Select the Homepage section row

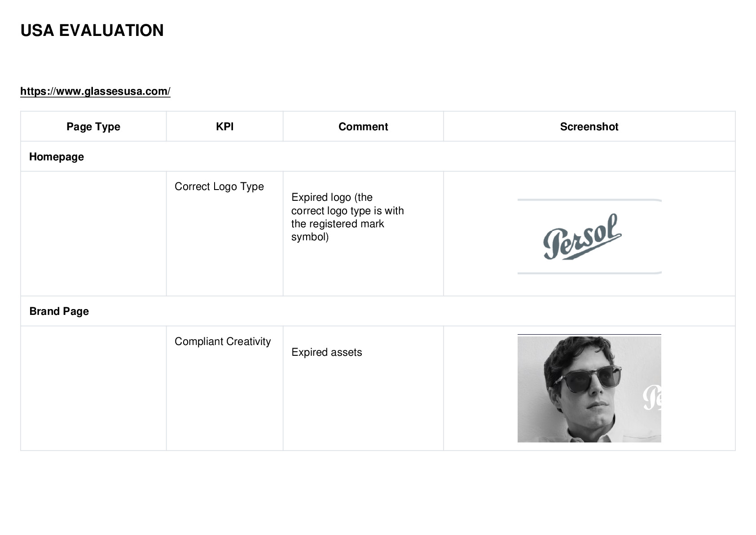(x=378, y=157)
